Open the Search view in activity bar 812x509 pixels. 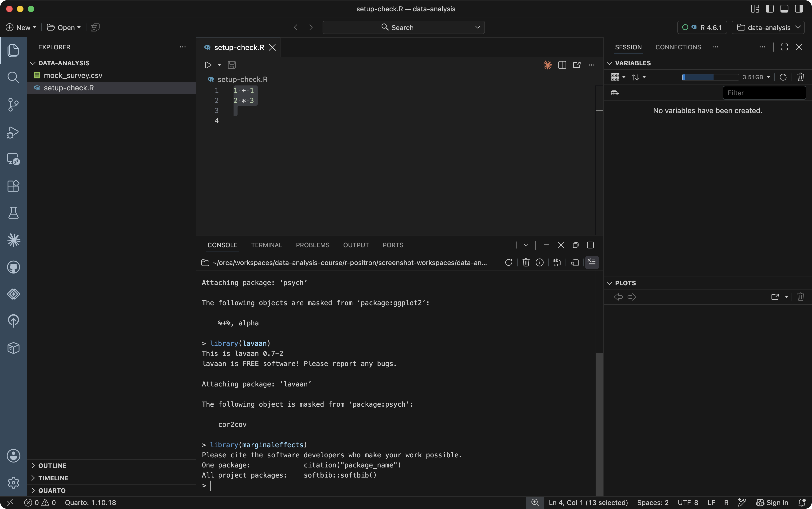click(x=13, y=77)
